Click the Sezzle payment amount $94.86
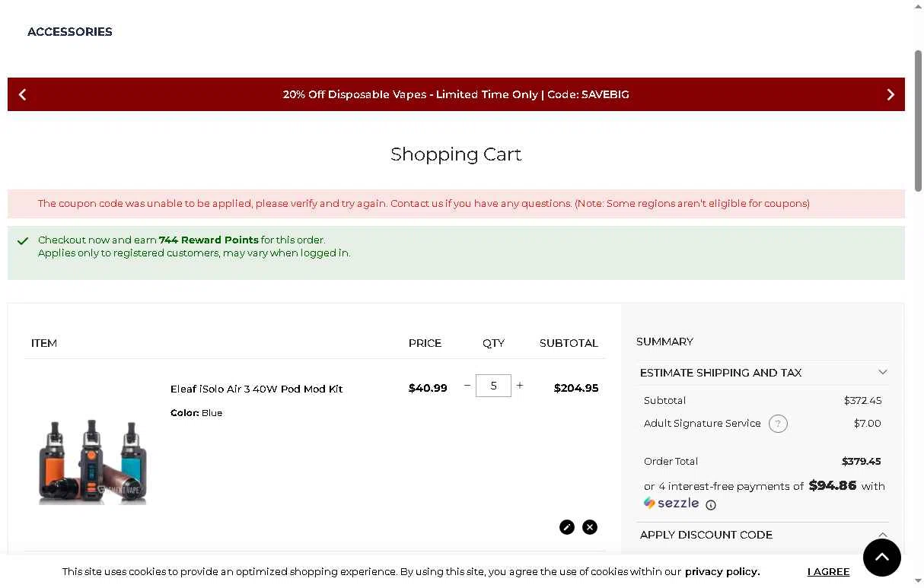The image size is (924, 588). pos(833,485)
